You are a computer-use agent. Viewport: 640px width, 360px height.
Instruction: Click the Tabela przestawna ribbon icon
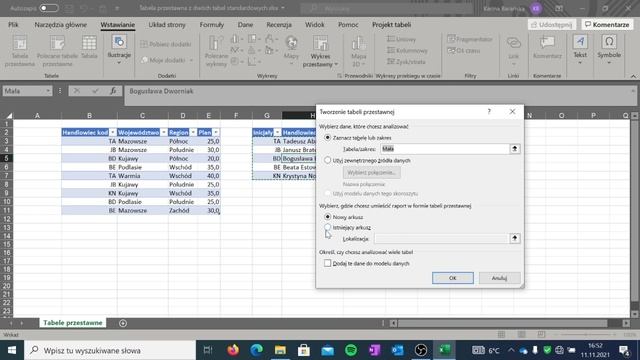click(20, 51)
